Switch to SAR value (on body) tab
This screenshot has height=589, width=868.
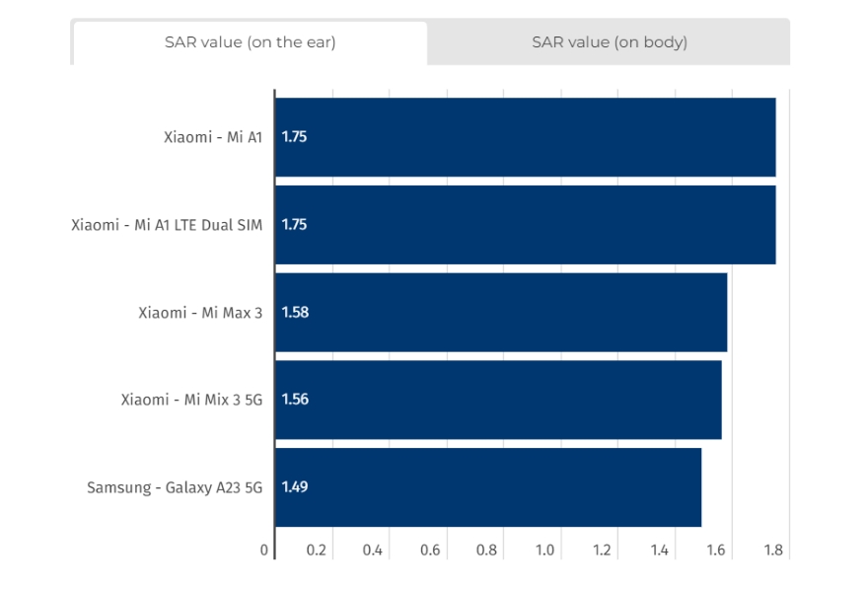[x=609, y=42]
